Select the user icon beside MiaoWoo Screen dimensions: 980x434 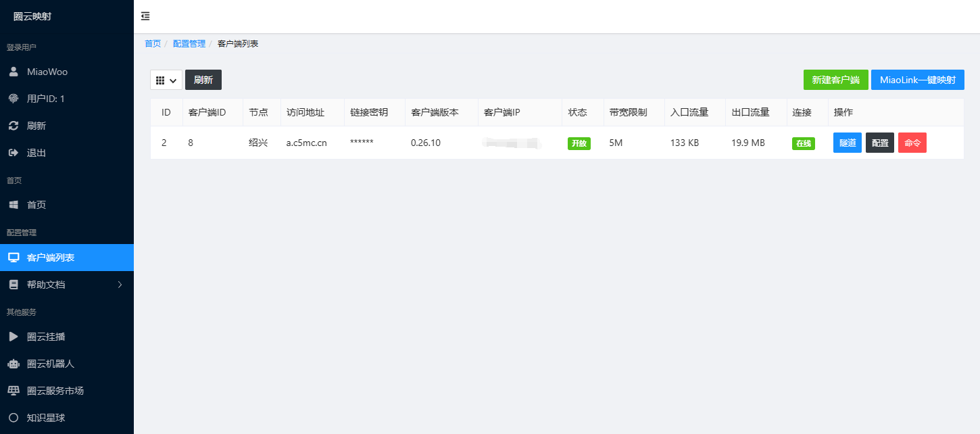[x=15, y=71]
